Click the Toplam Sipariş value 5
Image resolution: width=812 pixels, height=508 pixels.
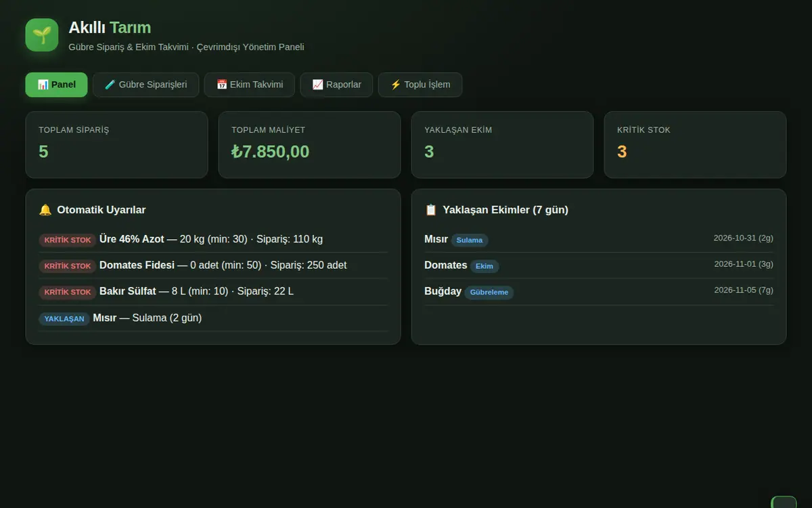pyautogui.click(x=43, y=152)
